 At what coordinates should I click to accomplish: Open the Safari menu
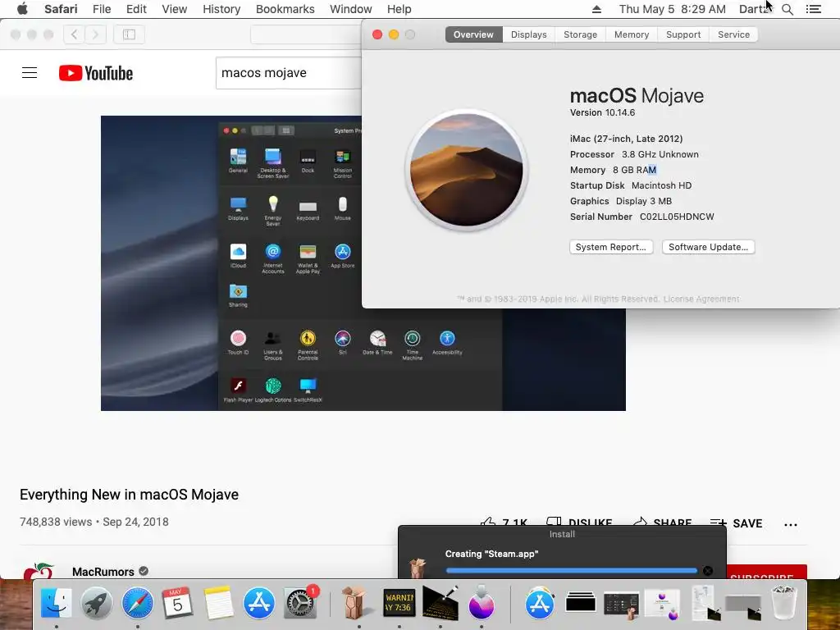click(61, 9)
